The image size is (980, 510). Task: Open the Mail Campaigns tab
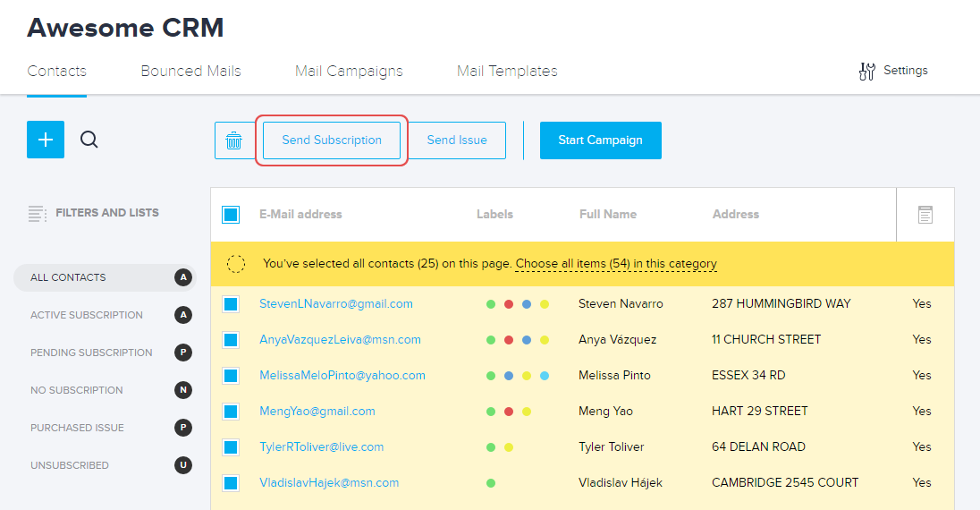coord(349,71)
